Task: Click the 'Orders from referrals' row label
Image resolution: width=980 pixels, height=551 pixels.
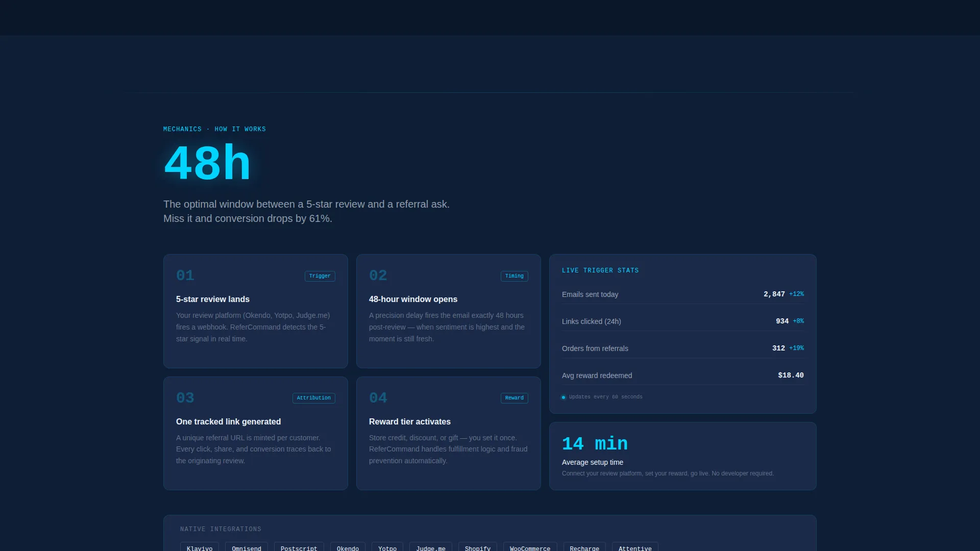Action: [x=595, y=348]
